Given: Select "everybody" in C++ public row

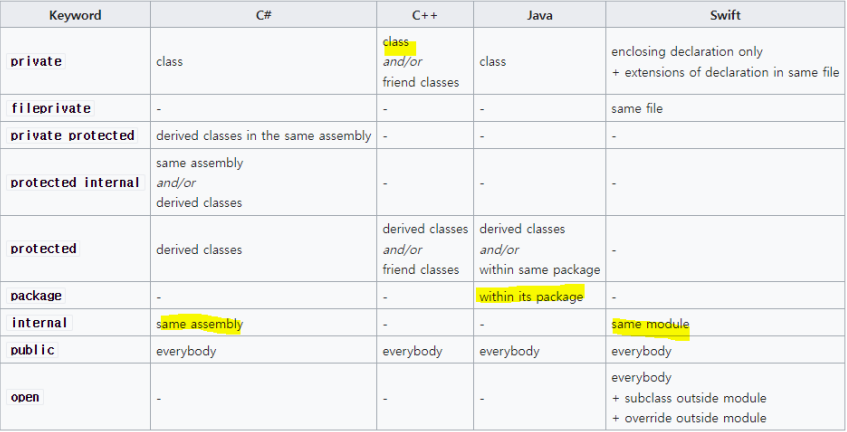Looking at the screenshot, I should tap(413, 351).
